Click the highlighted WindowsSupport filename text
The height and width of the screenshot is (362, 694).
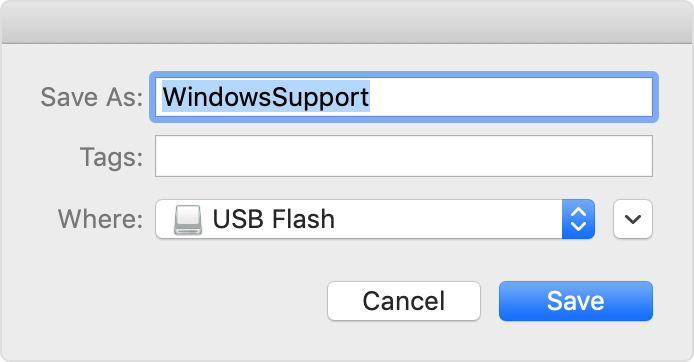266,96
